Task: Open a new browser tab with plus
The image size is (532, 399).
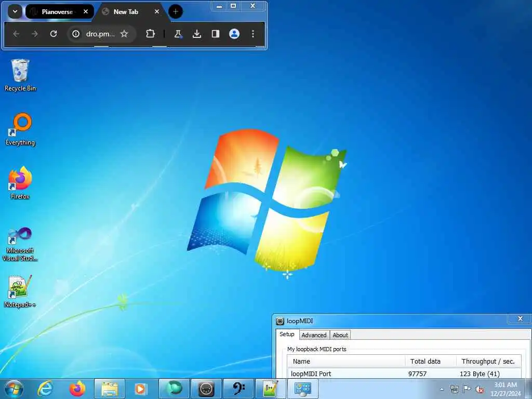Action: click(176, 11)
